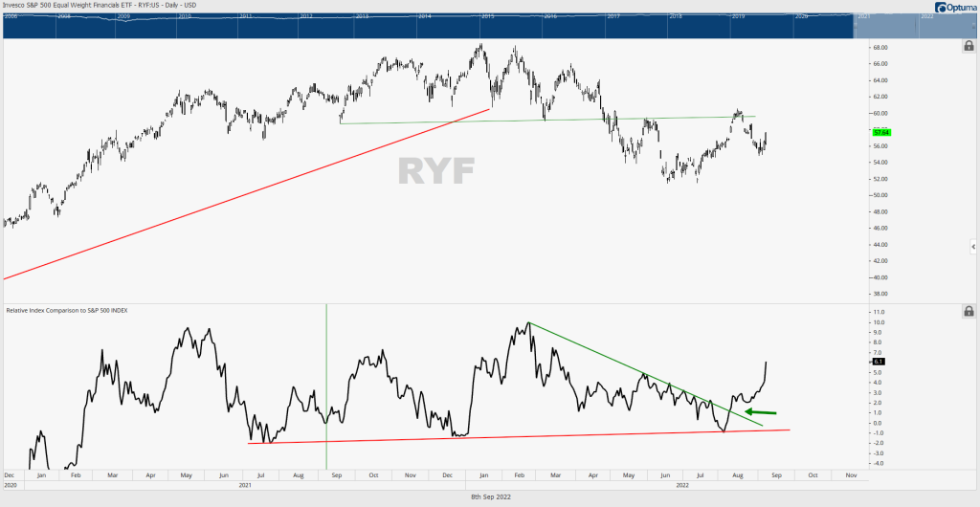
Task: Select the green descending trendline in lower panel
Action: coord(645,374)
